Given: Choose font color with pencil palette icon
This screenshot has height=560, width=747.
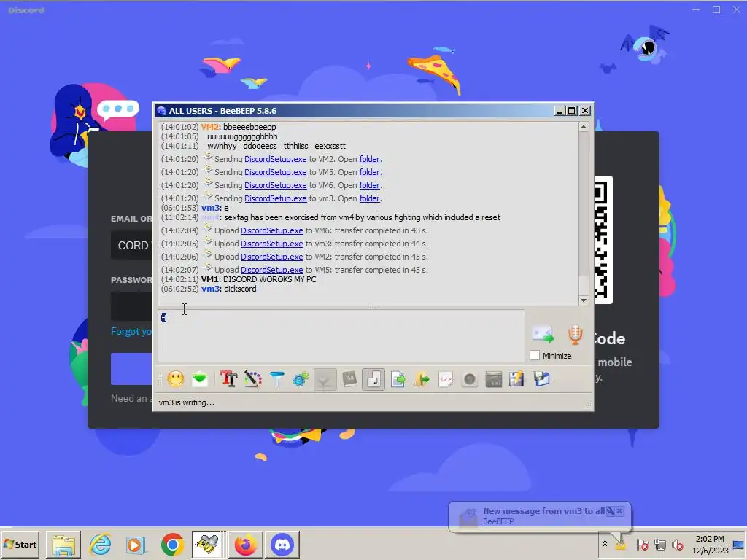Looking at the screenshot, I should (x=253, y=379).
